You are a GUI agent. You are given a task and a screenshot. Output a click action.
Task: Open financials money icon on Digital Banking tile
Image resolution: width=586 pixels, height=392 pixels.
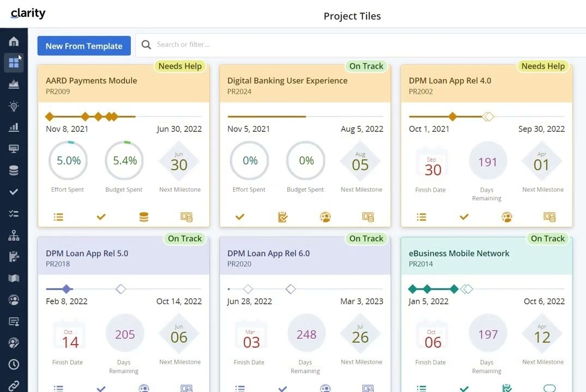tap(368, 217)
